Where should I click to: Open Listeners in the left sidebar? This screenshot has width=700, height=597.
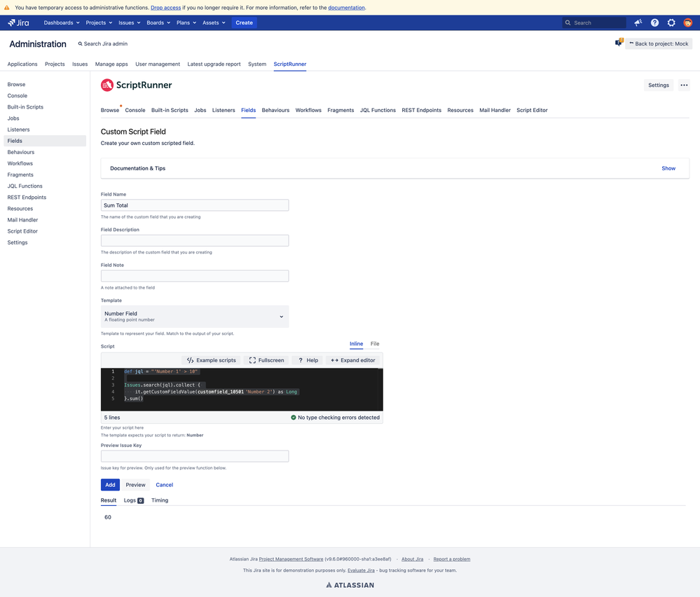click(x=18, y=130)
